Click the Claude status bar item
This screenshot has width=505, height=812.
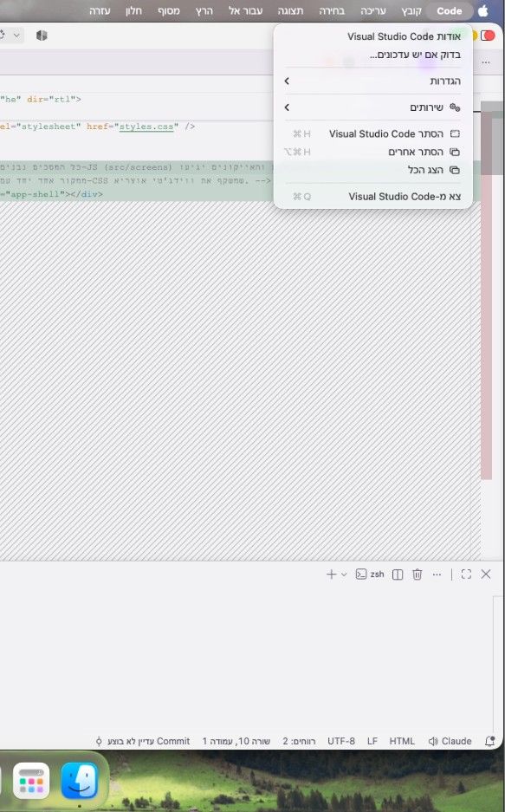click(x=450, y=741)
